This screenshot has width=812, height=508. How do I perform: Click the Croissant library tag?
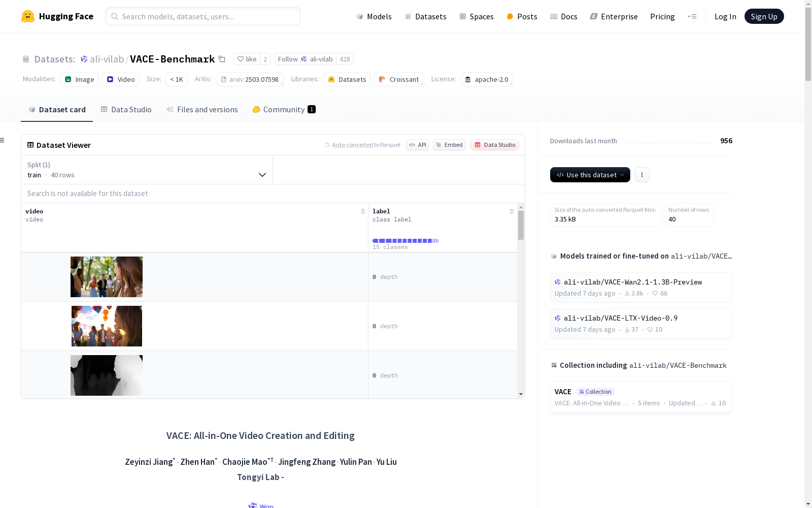(x=399, y=79)
